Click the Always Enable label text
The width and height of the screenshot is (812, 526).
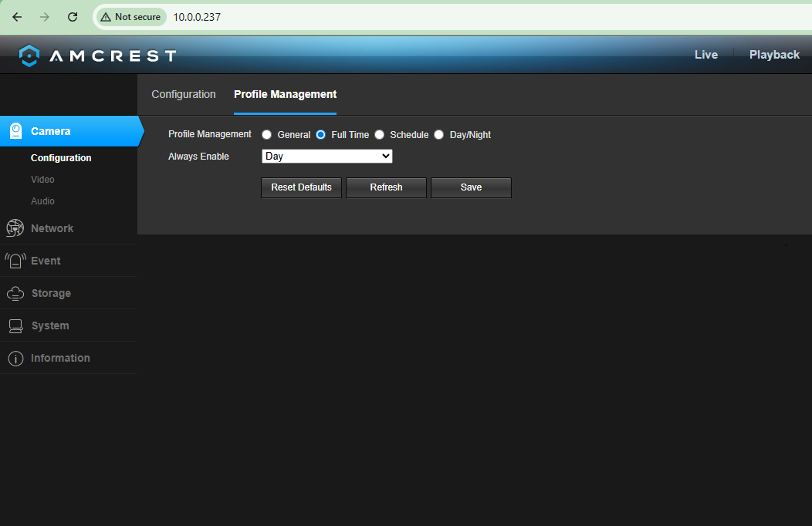point(198,157)
